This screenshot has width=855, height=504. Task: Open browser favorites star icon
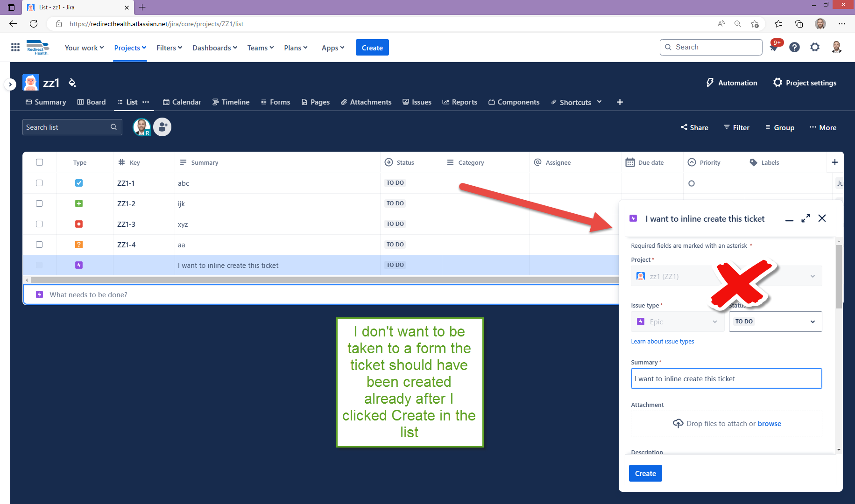click(778, 24)
